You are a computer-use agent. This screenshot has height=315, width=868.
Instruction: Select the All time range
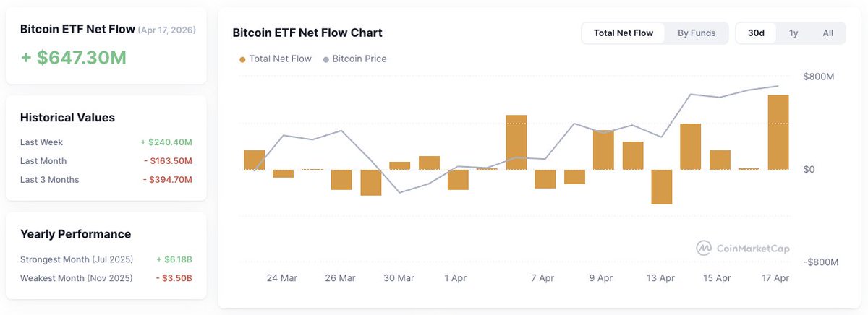point(828,33)
